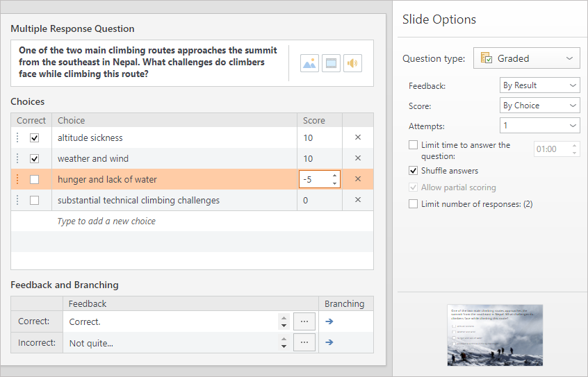Toggle the 'Allow partial scoring' checkbox
This screenshot has width=588, height=377.
point(413,187)
